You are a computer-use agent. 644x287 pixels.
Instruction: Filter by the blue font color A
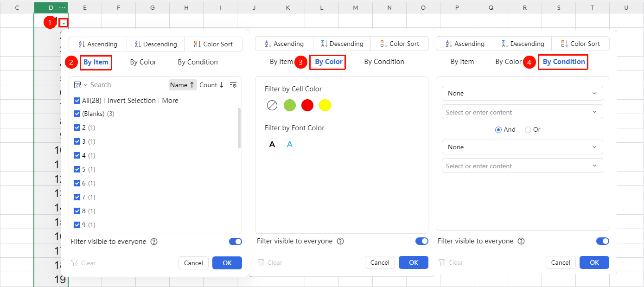pyautogui.click(x=290, y=144)
